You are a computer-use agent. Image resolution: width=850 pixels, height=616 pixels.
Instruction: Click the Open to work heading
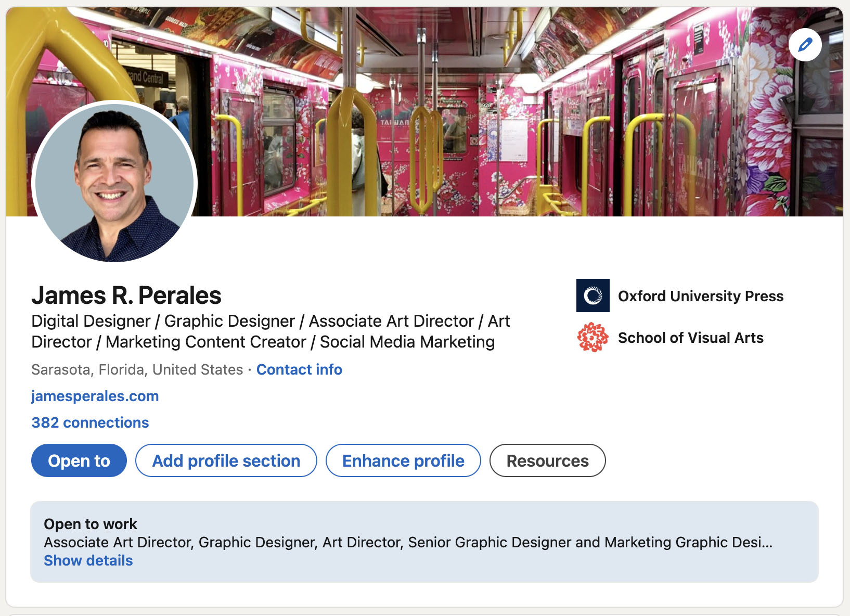coord(91,524)
